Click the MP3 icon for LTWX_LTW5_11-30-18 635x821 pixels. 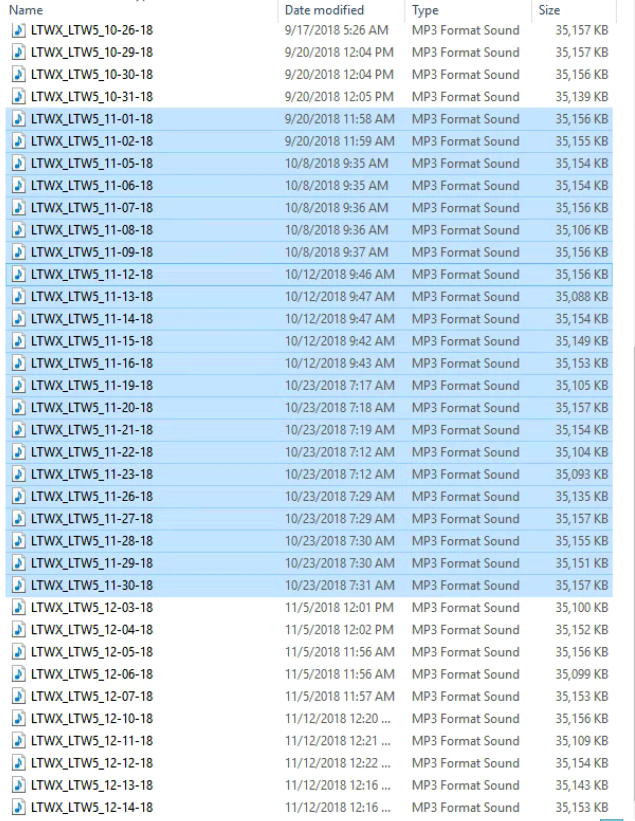coord(19,585)
